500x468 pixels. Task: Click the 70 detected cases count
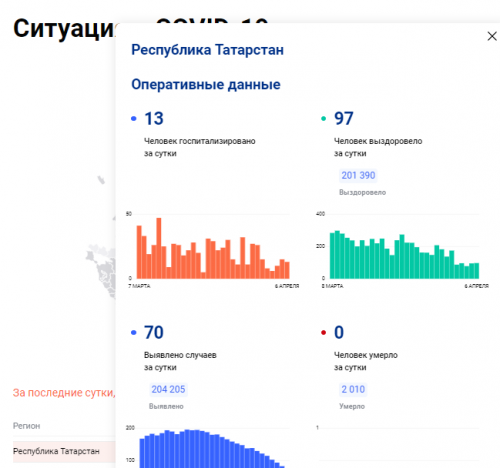pos(154,332)
